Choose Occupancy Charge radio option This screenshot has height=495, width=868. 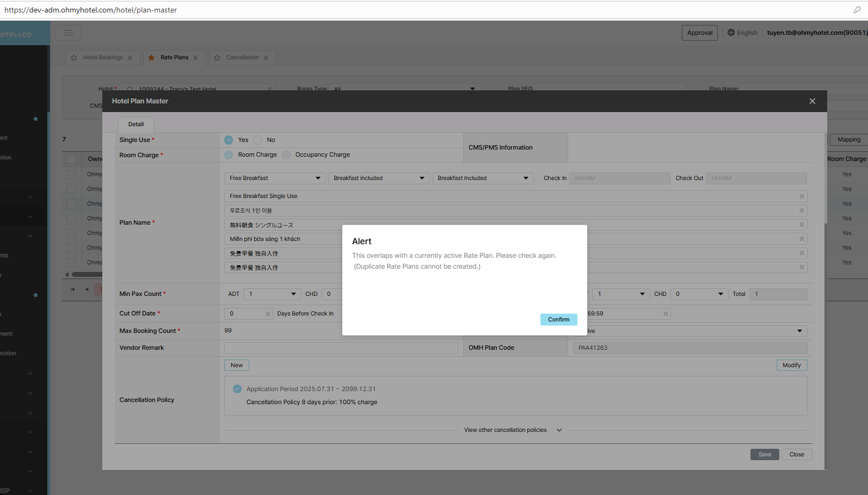pyautogui.click(x=287, y=155)
